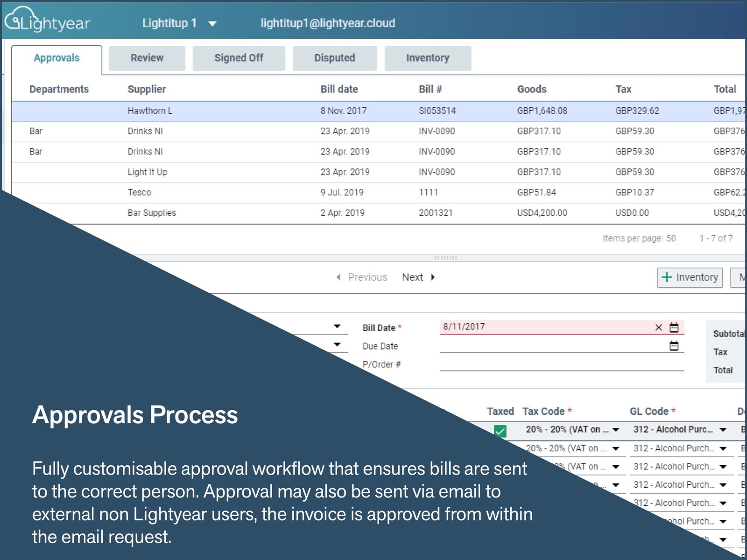Click the Previous navigation arrow icon

tap(338, 277)
